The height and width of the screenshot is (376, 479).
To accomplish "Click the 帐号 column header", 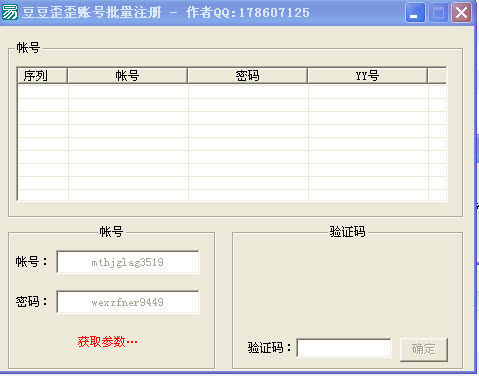I will coord(128,76).
